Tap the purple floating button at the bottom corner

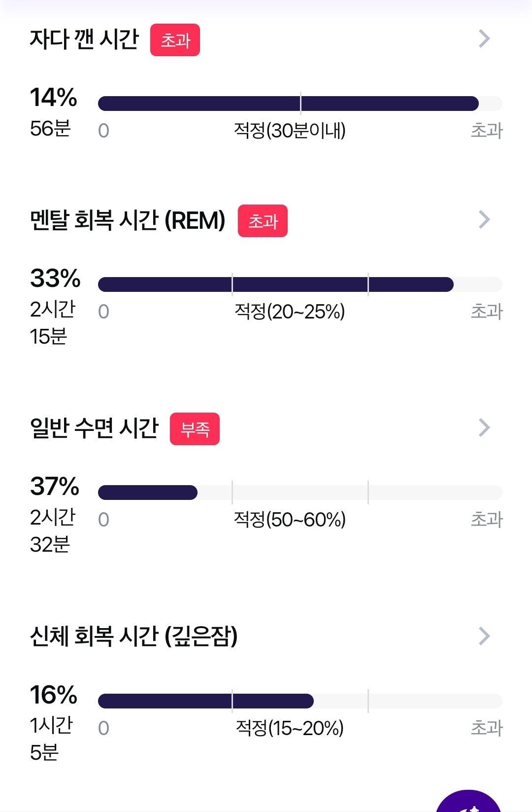(468, 801)
